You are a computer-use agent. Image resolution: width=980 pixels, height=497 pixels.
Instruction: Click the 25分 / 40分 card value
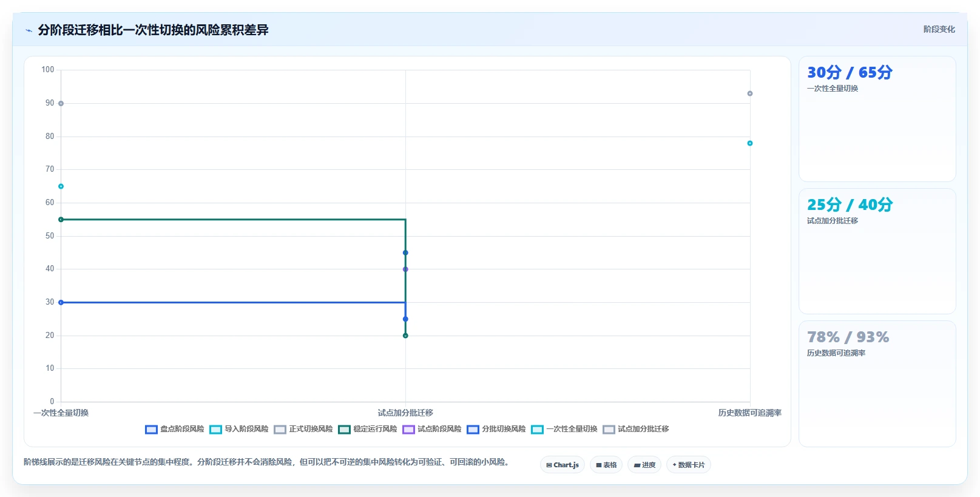click(850, 205)
